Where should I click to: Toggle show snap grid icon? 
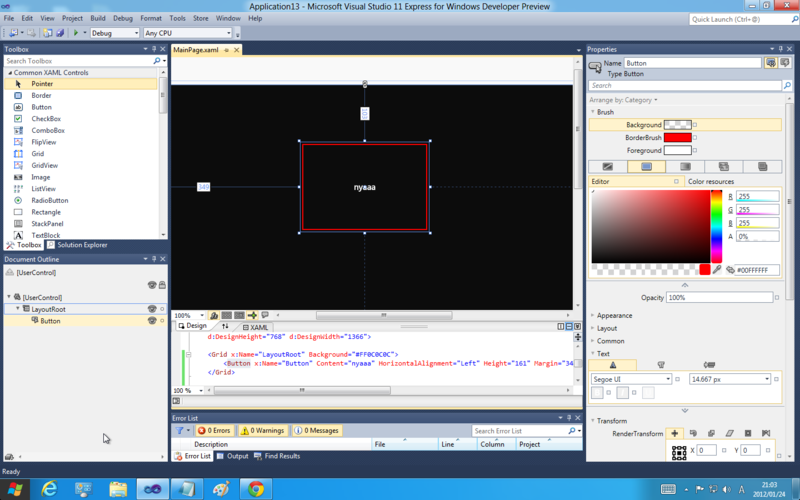(227, 315)
